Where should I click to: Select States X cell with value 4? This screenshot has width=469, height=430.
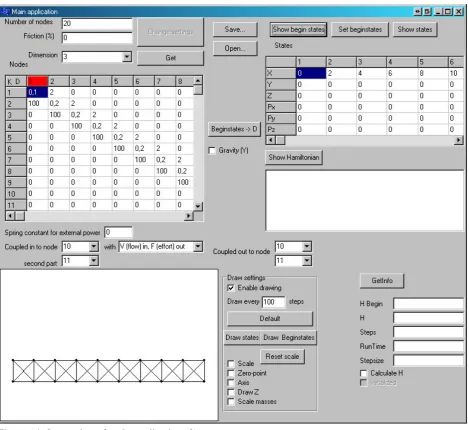click(371, 73)
